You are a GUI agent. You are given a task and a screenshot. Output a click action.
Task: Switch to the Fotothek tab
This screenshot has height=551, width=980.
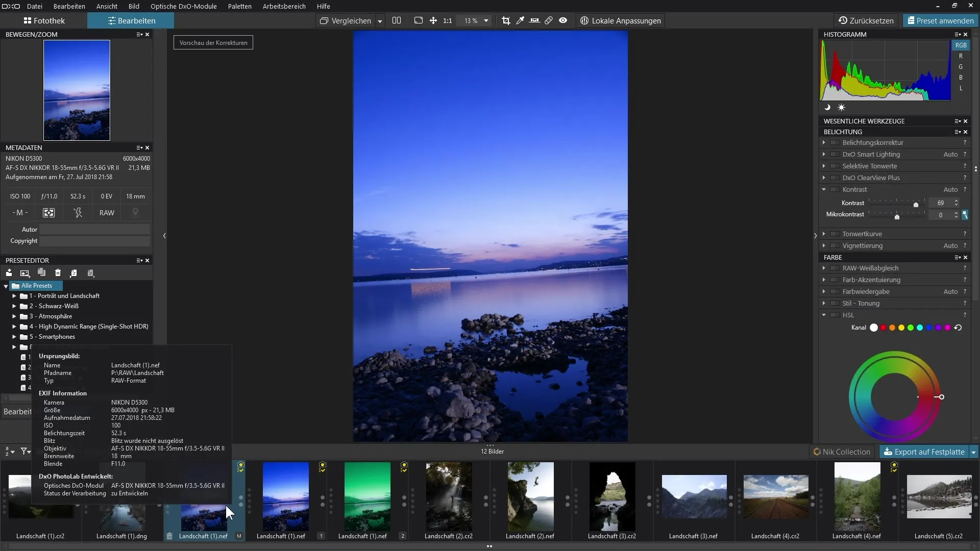pyautogui.click(x=44, y=21)
